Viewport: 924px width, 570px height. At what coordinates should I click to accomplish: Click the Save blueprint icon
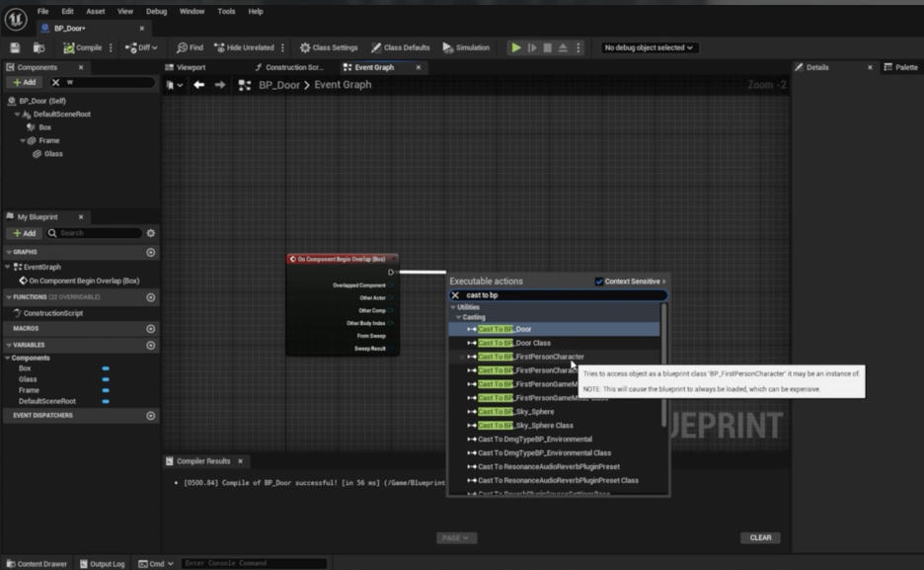click(x=16, y=47)
